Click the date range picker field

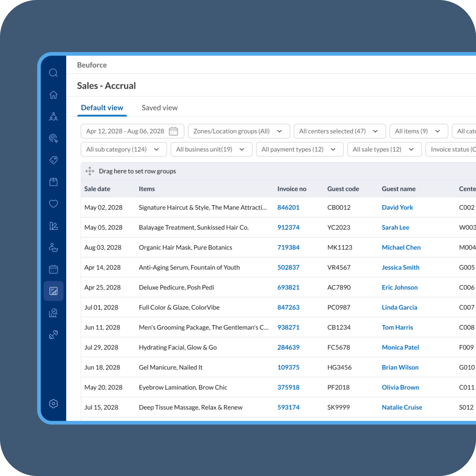click(x=132, y=131)
